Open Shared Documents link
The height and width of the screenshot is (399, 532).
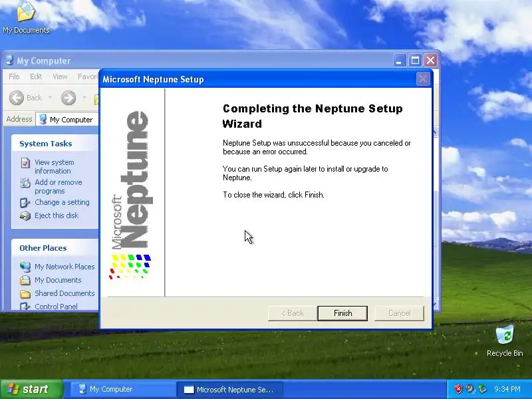pos(65,293)
